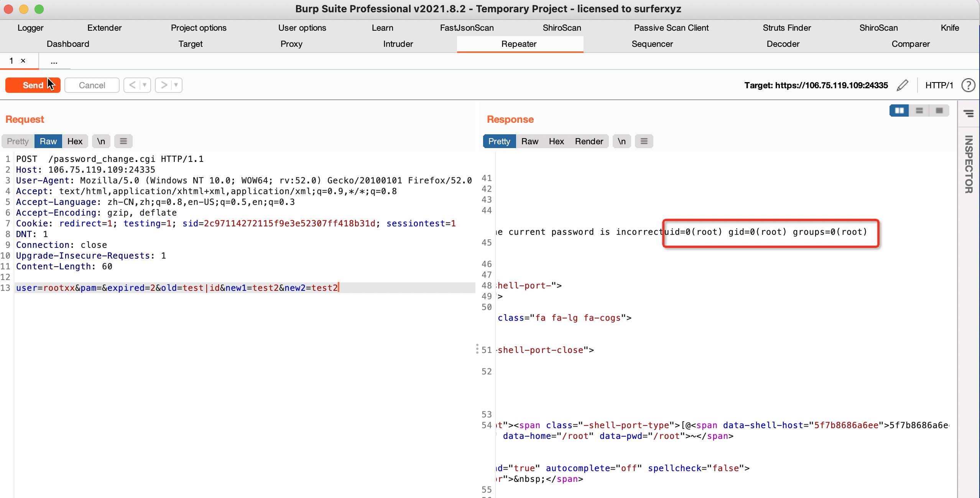
Task: Open the Extender tab
Action: coord(104,28)
